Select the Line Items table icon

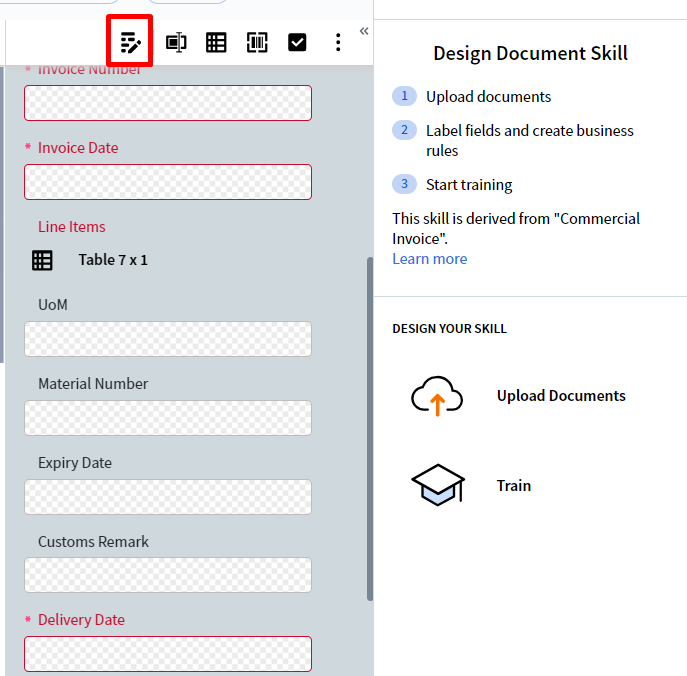pyautogui.click(x=42, y=260)
